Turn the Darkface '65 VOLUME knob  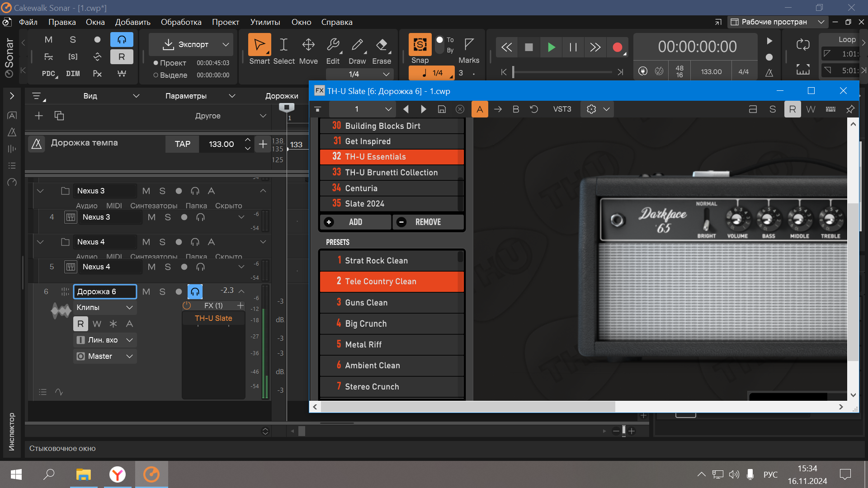point(737,220)
